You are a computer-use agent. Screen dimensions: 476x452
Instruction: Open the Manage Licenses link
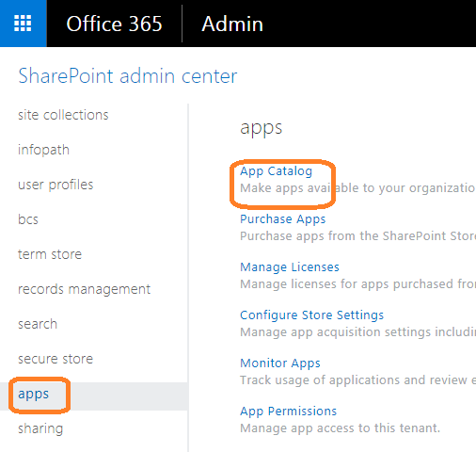[x=290, y=267]
